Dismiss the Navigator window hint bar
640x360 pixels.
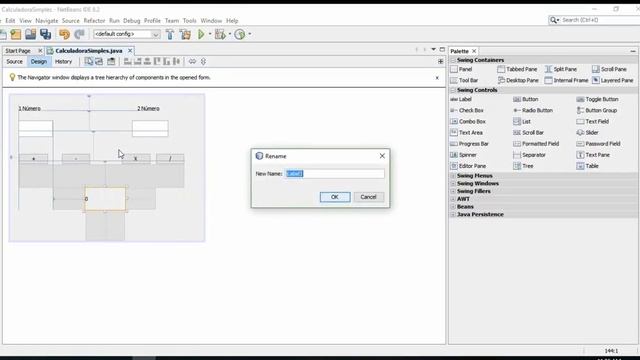[437, 78]
